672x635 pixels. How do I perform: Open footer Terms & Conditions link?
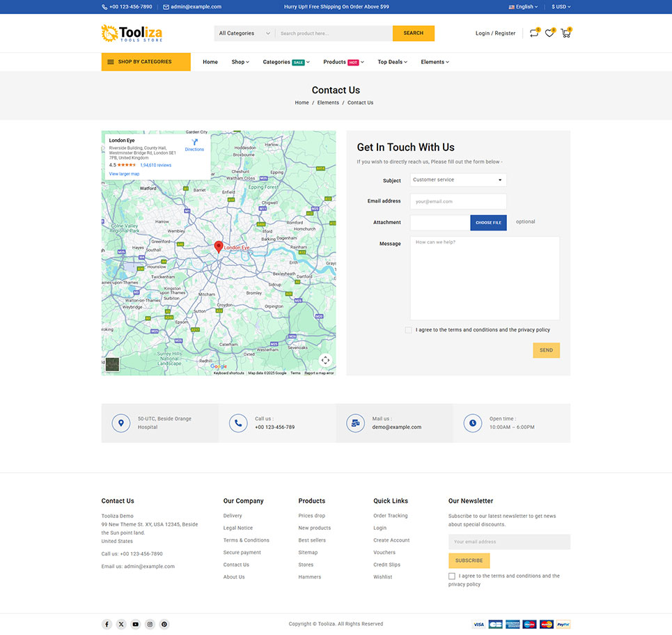pyautogui.click(x=246, y=540)
